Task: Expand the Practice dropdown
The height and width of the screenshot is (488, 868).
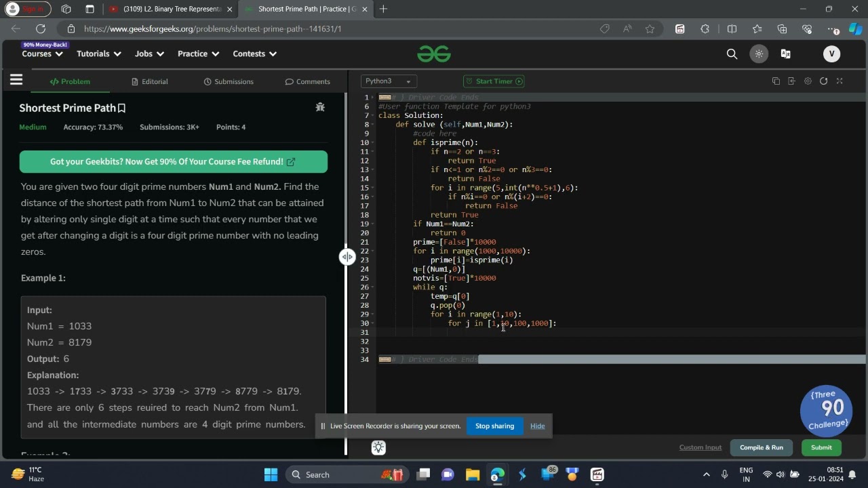Action: (198, 54)
